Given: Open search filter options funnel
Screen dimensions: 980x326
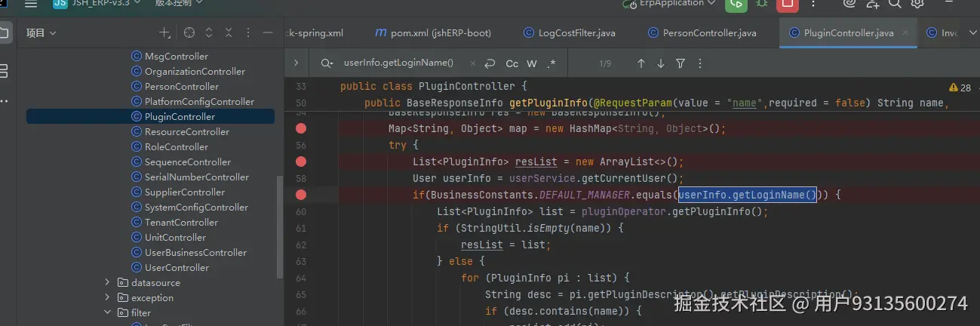Looking at the screenshot, I should (x=680, y=63).
